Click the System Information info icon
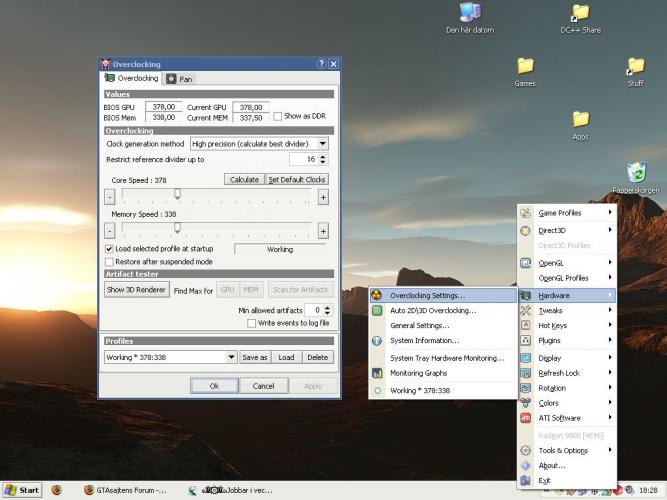Screen dimensions: 667x500 click(x=377, y=341)
